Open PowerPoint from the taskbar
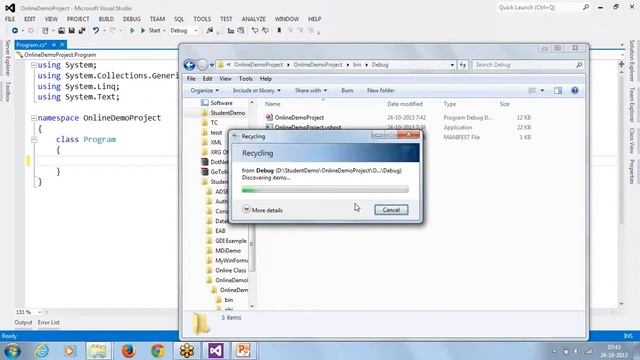 tap(243, 351)
